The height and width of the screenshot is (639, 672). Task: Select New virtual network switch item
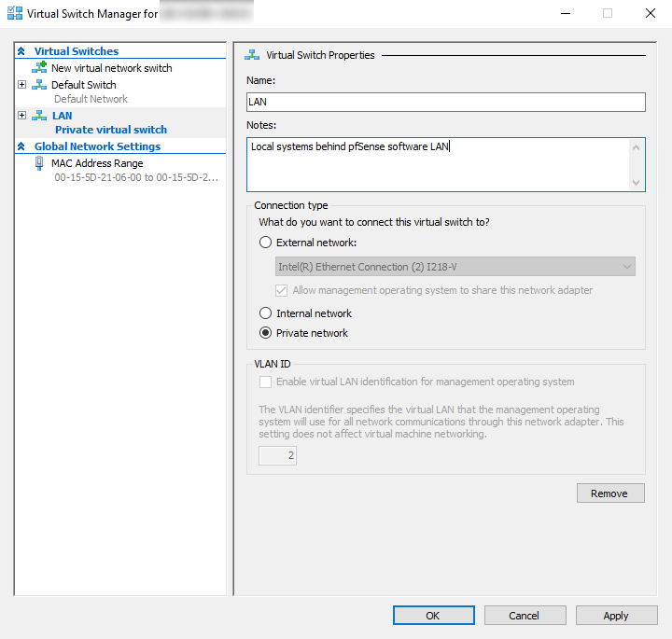(111, 68)
